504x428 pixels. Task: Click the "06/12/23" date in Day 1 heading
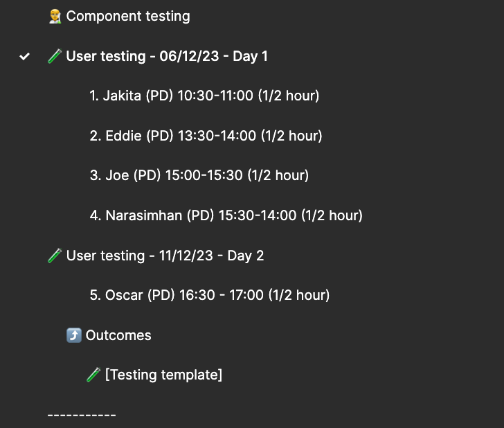click(189, 56)
